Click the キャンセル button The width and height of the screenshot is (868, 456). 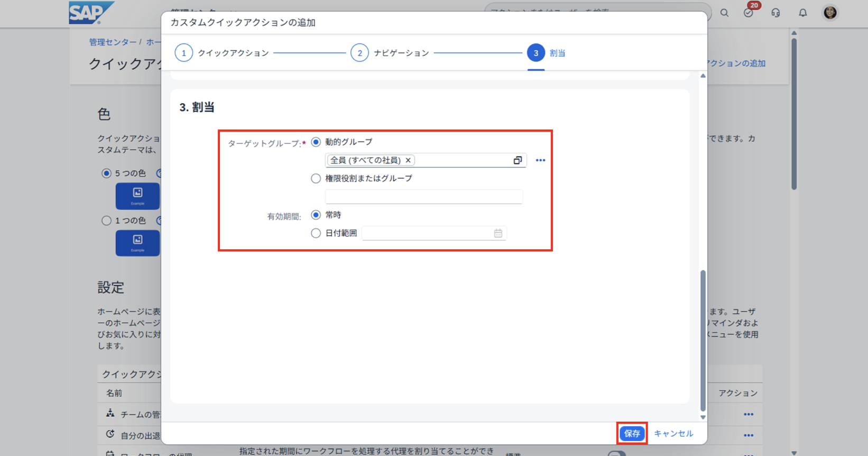673,433
